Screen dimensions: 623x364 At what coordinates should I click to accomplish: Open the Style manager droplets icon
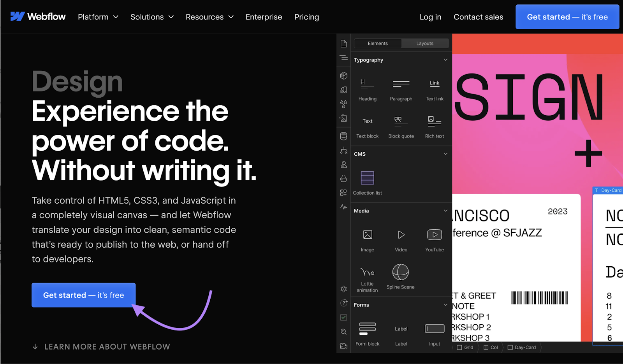(343, 104)
